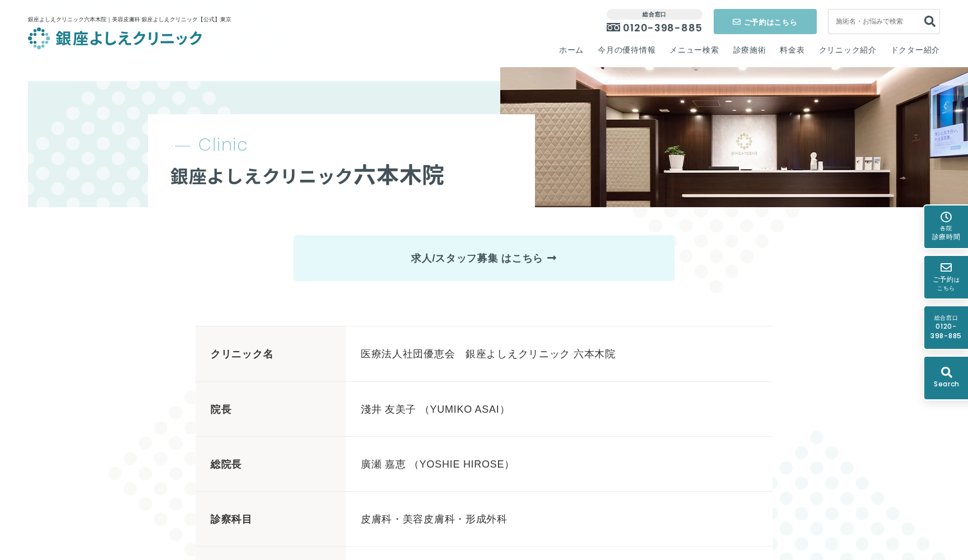Screen dimensions: 968x560
Task: Open the 診療施術 navigation menu
Action: tap(748, 50)
